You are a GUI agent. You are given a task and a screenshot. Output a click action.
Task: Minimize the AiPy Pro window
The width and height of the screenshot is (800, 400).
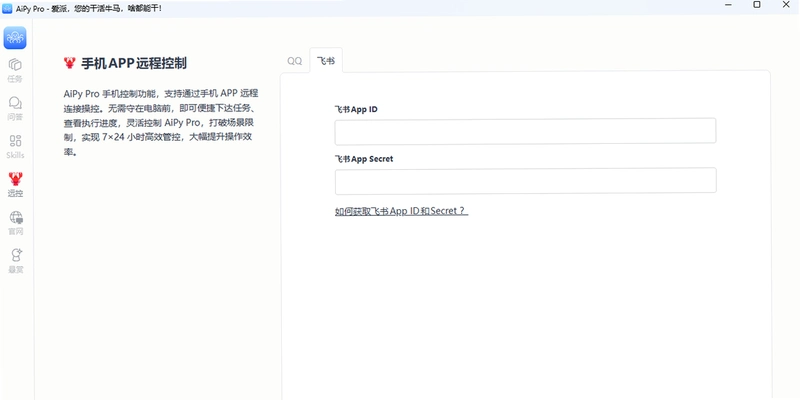coord(727,5)
